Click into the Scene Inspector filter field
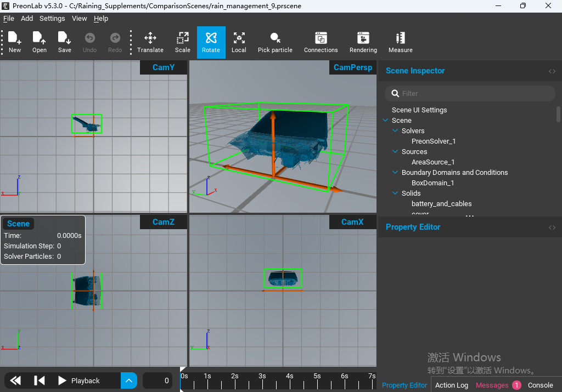562x392 pixels. click(470, 93)
